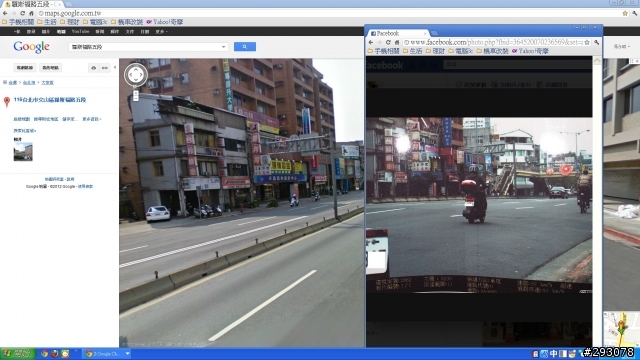Open the user account dropdown at Maps top right
The width and height of the screenshot is (640, 360).
coord(622,47)
